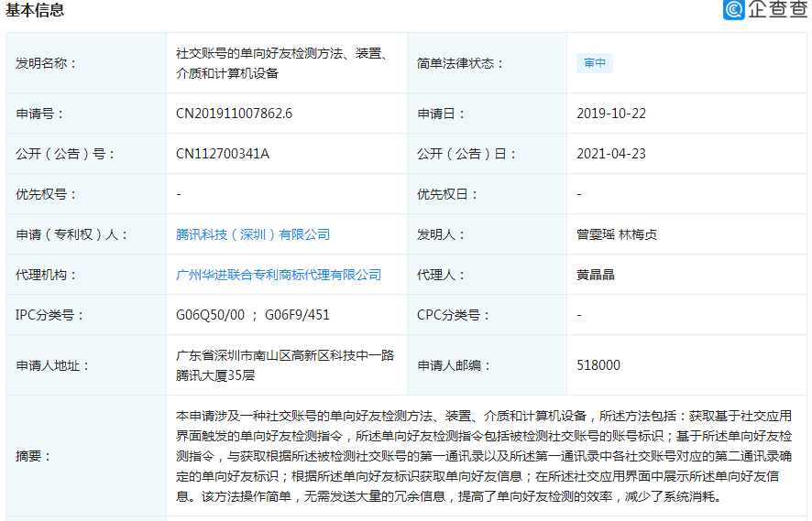Click the 申请号： label

pos(40,114)
